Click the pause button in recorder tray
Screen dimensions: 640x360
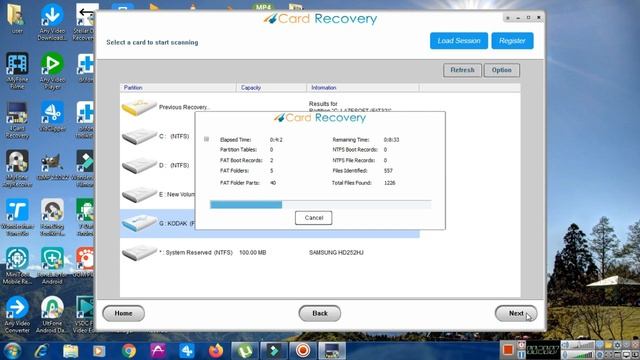point(521,354)
